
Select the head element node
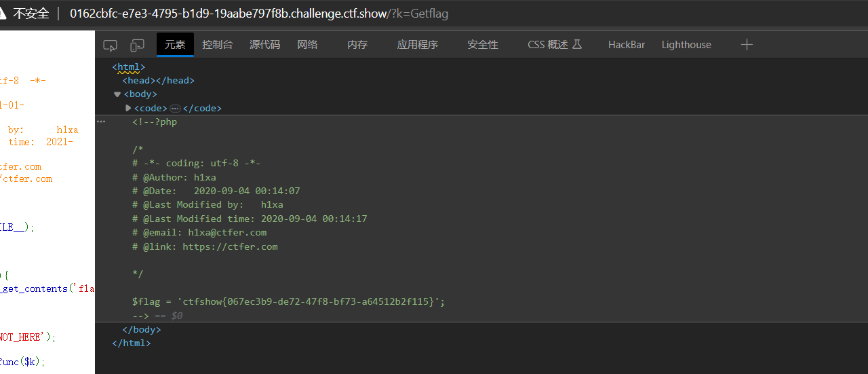(x=159, y=80)
